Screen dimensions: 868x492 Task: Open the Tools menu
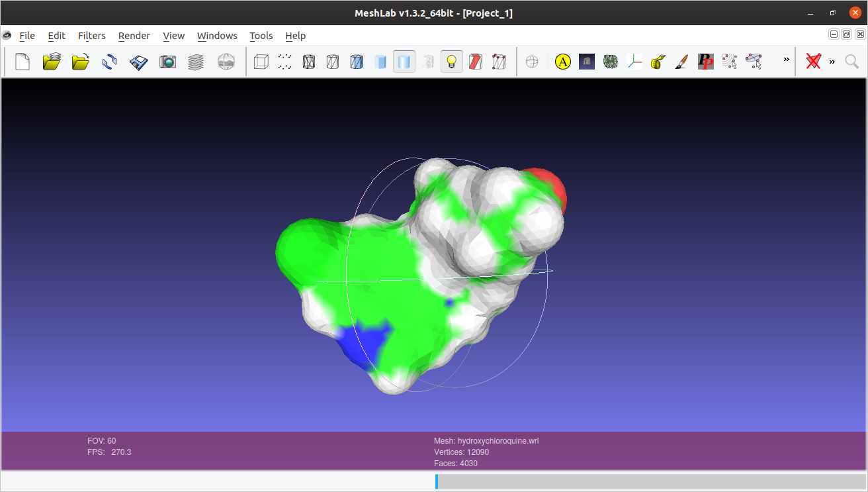pos(261,36)
